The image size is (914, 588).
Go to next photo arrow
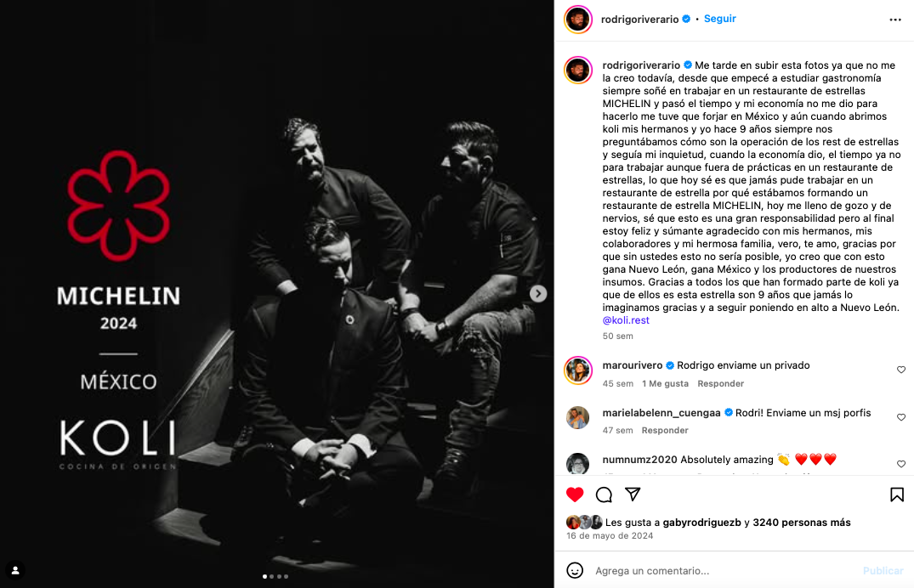538,294
